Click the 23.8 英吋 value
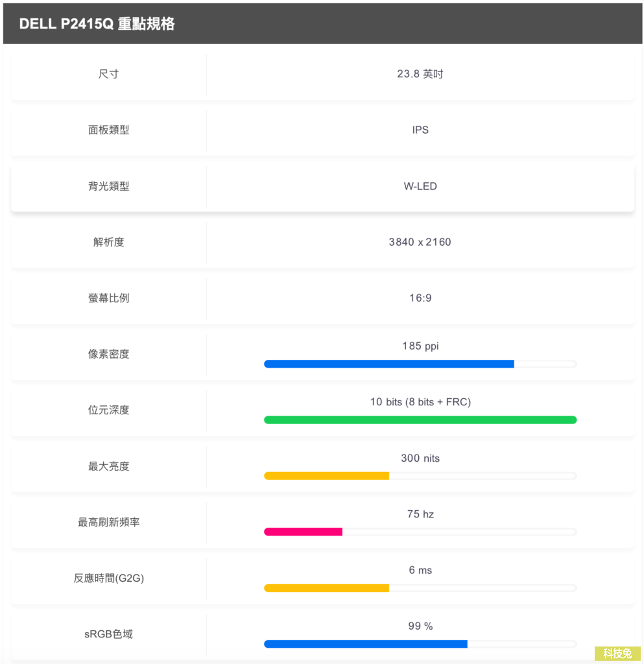Viewport: 644px width, 664px height. tap(420, 74)
